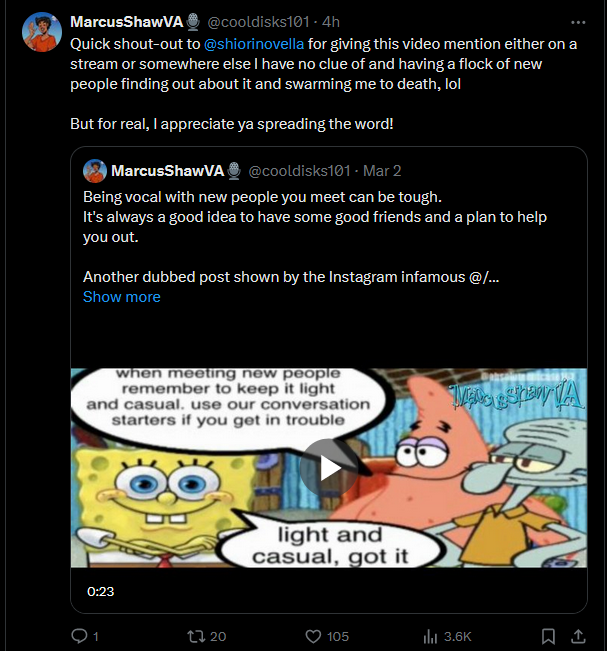The height and width of the screenshot is (651, 607).
Task: Like the post with the heart icon
Action: [313, 636]
